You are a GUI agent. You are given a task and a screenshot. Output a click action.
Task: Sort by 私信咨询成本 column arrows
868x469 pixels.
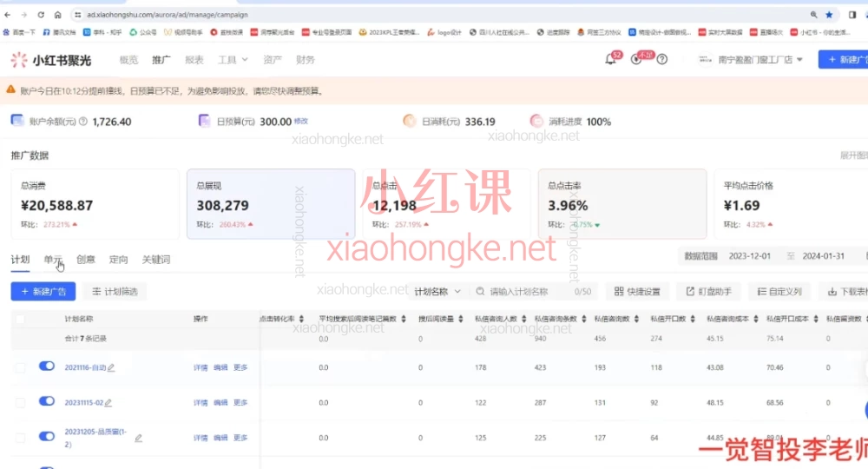click(756, 319)
